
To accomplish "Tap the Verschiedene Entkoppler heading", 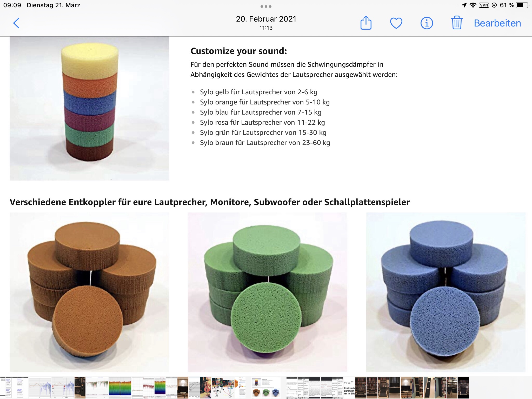I will 210,202.
